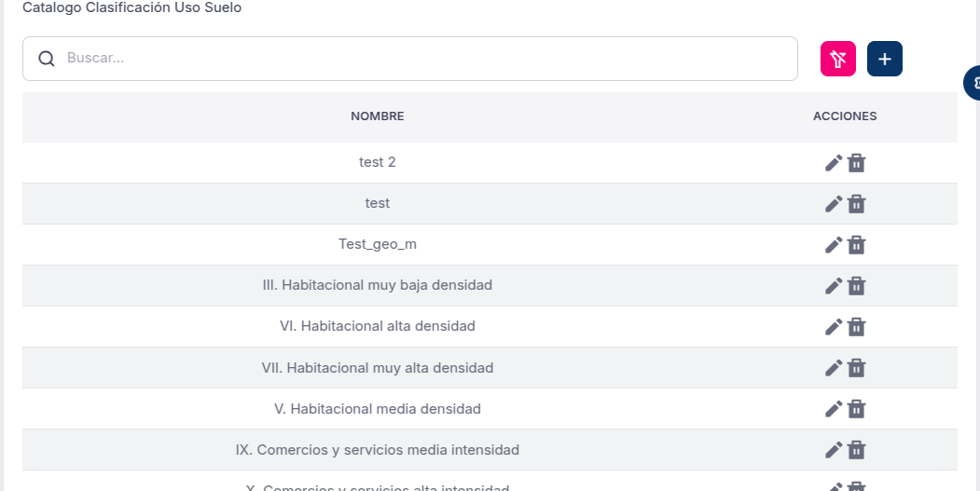
Task: Select the 'test' name cell
Action: (378, 203)
